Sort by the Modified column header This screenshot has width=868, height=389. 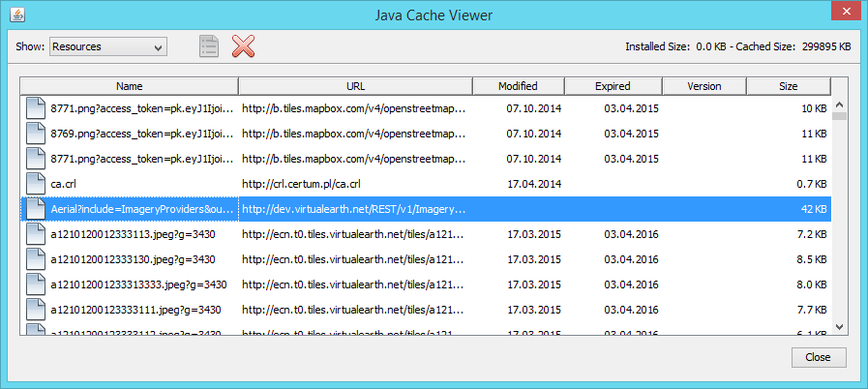pyautogui.click(x=518, y=86)
